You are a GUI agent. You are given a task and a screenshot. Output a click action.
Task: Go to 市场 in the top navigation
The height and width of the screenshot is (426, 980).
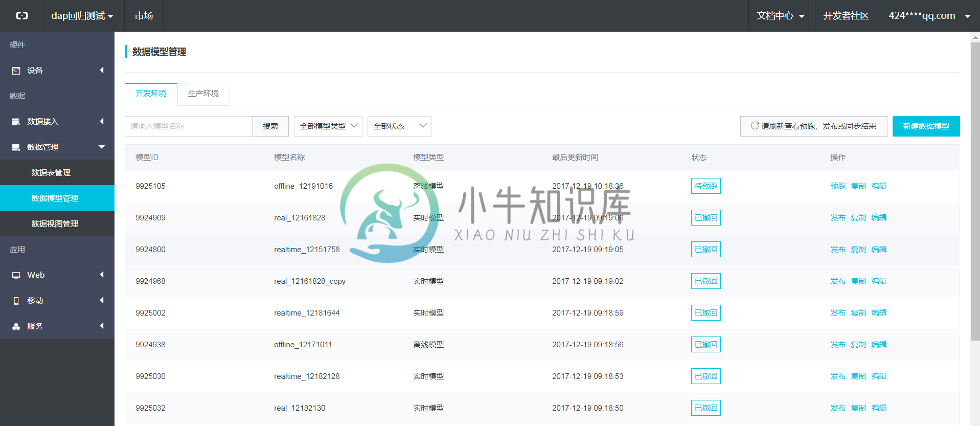pos(144,16)
